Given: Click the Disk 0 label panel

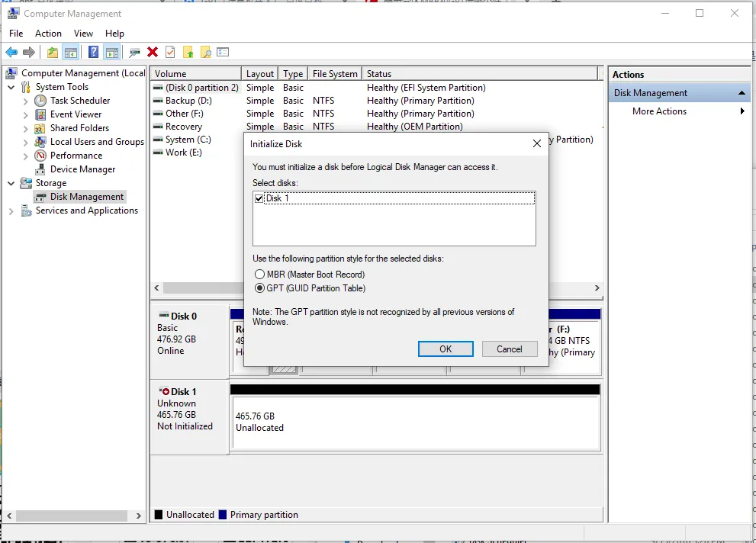Looking at the screenshot, I should point(189,340).
